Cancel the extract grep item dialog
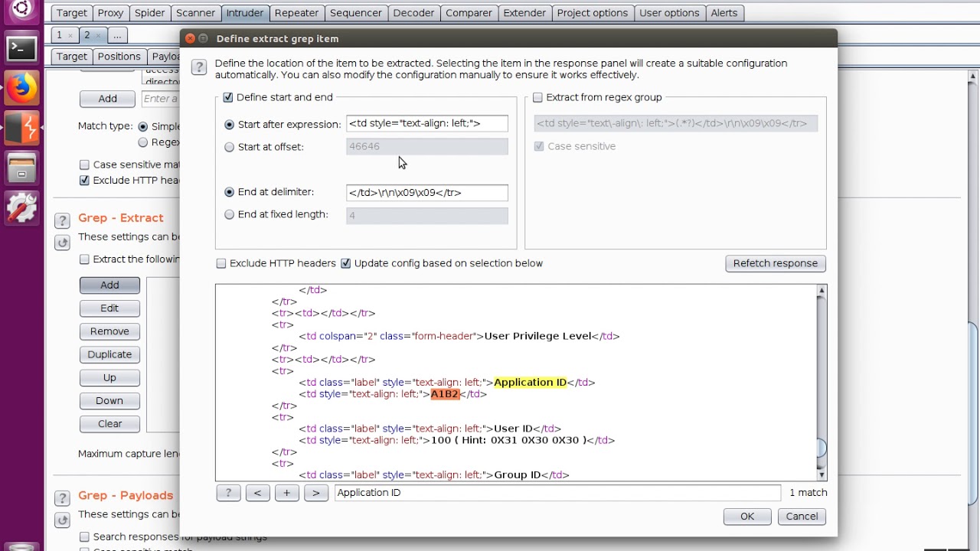980x551 pixels. coord(802,517)
